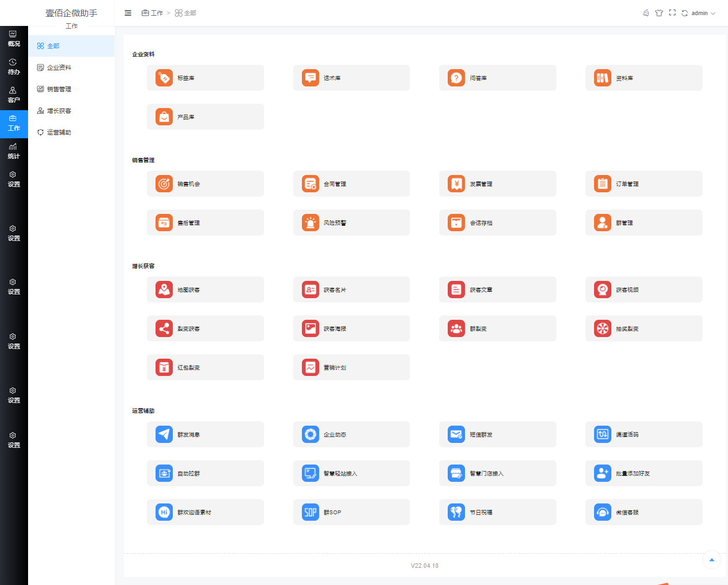728x585 pixels.
Task: Click the 合同管理 contract icon
Action: (311, 184)
